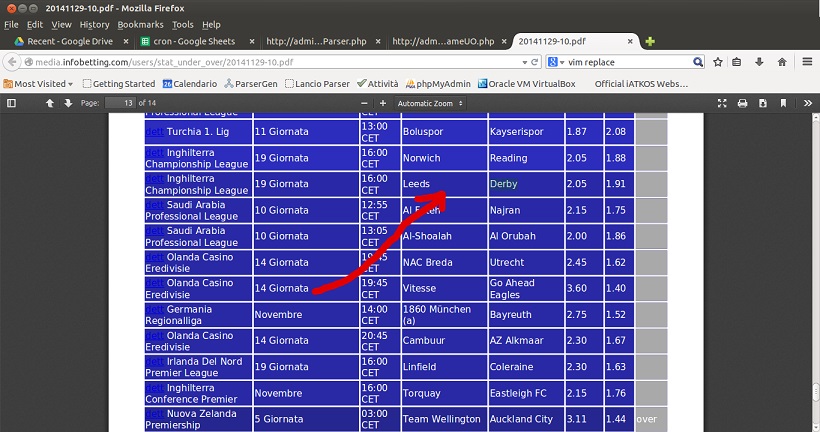
Task: Open PDF viewer tools chevron menu
Action: [x=807, y=103]
